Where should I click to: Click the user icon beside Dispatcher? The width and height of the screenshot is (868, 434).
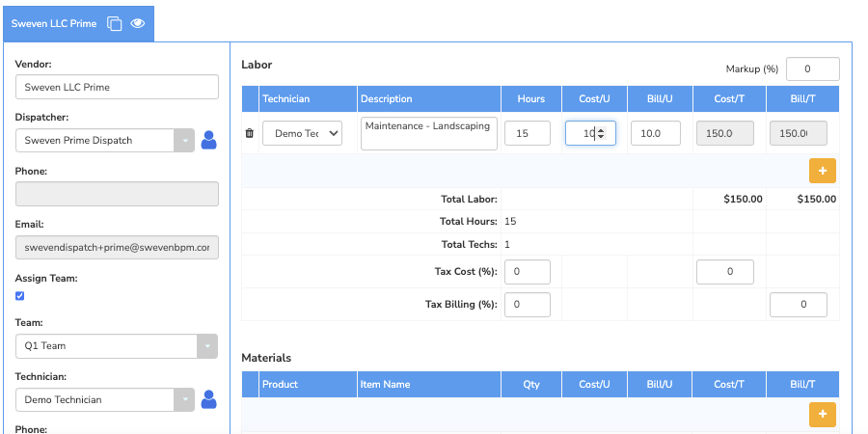(x=208, y=141)
